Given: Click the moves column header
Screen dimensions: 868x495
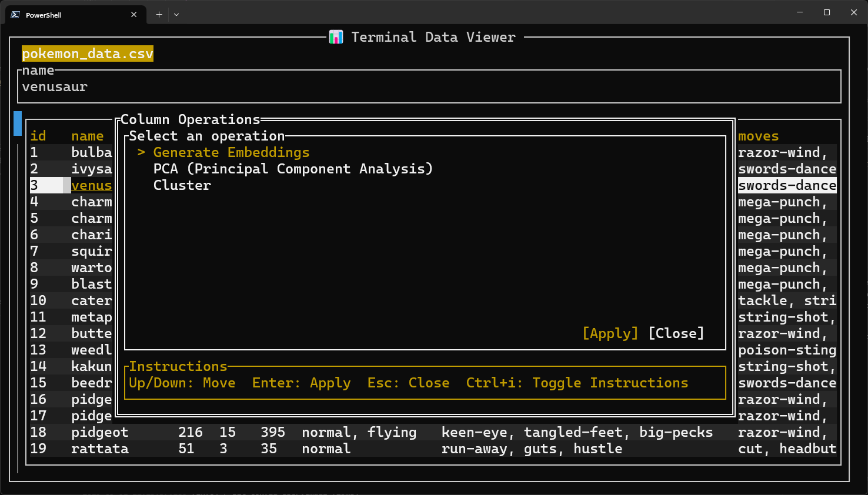Looking at the screenshot, I should (759, 136).
